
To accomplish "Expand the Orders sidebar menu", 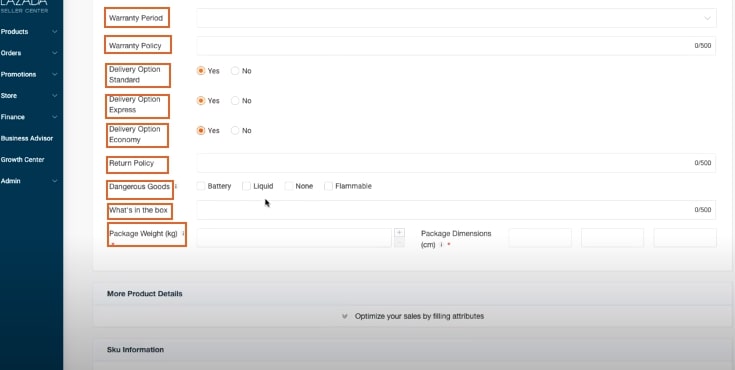I will (29, 53).
